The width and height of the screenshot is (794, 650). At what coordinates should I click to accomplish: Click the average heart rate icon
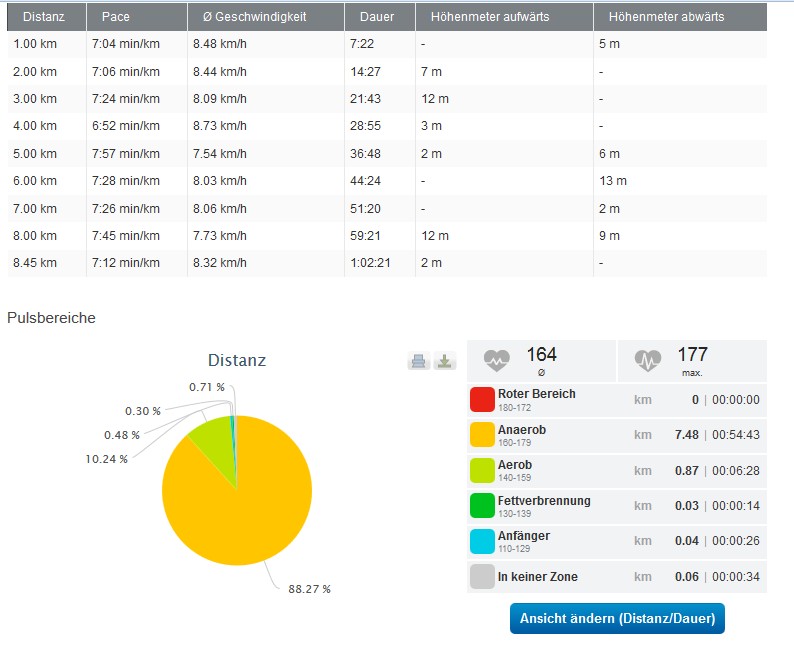pyautogui.click(x=496, y=360)
